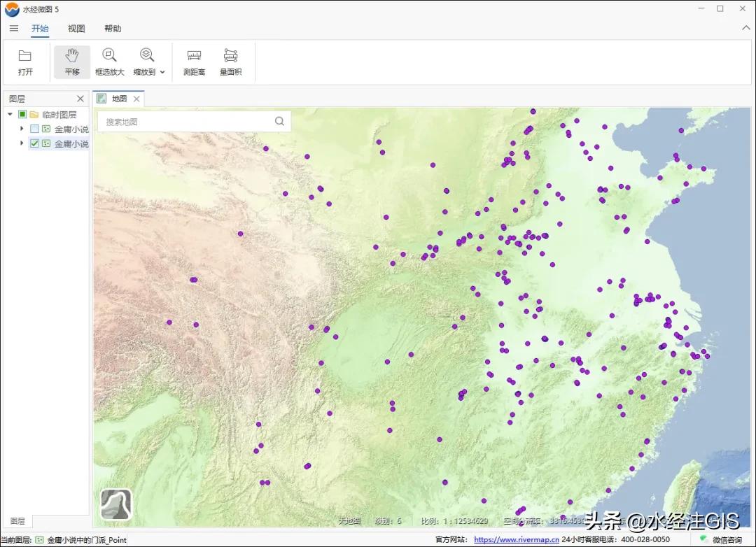Click the 打开 (Open) folder icon
This screenshot has height=547, width=756.
coord(25,56)
